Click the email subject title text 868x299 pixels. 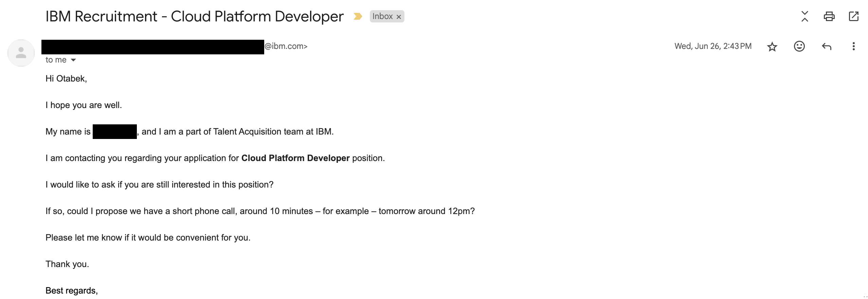(195, 16)
